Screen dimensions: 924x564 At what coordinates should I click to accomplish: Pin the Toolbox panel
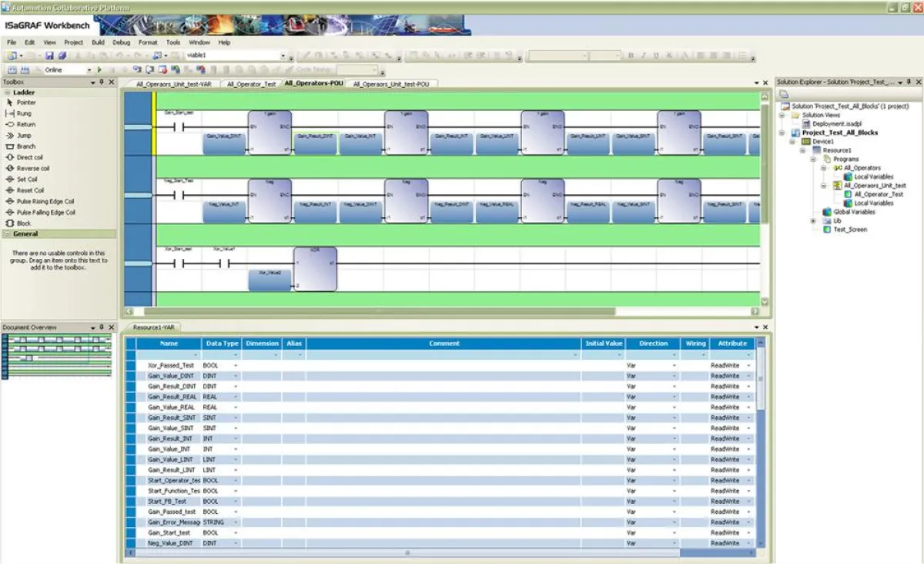pos(102,82)
